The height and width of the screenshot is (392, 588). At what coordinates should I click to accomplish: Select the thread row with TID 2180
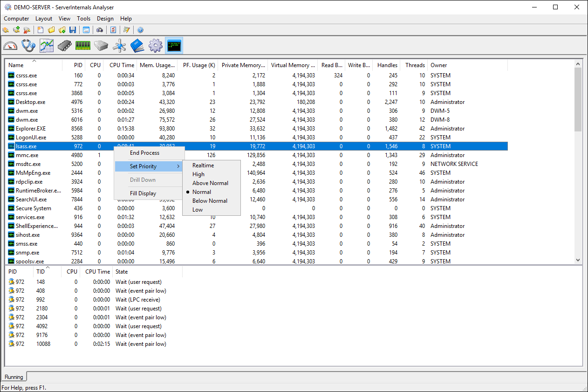[94, 309]
